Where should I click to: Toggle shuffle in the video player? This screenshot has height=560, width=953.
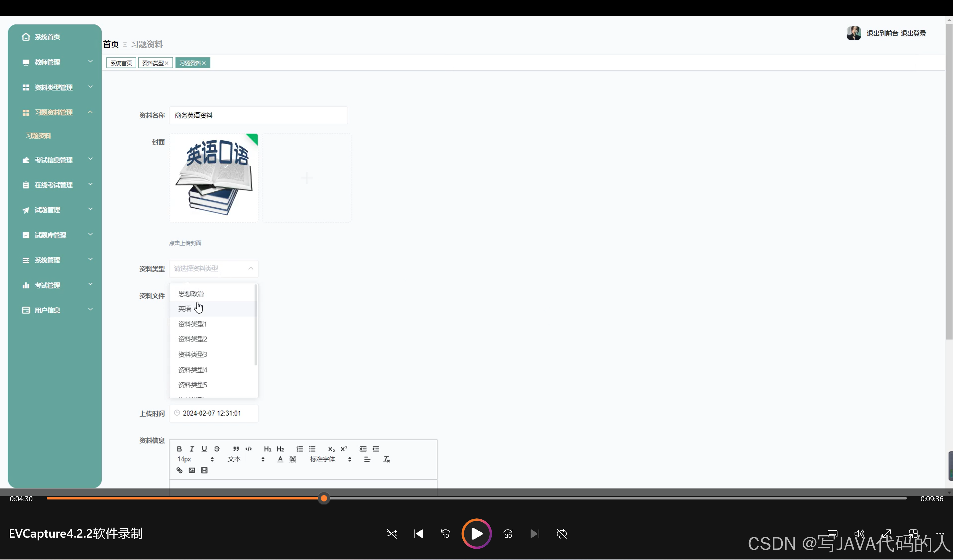click(x=392, y=533)
